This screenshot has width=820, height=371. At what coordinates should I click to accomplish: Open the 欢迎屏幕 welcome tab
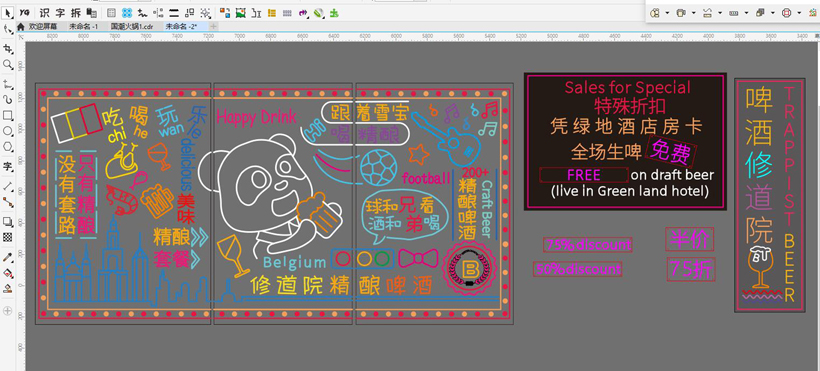coord(41,26)
